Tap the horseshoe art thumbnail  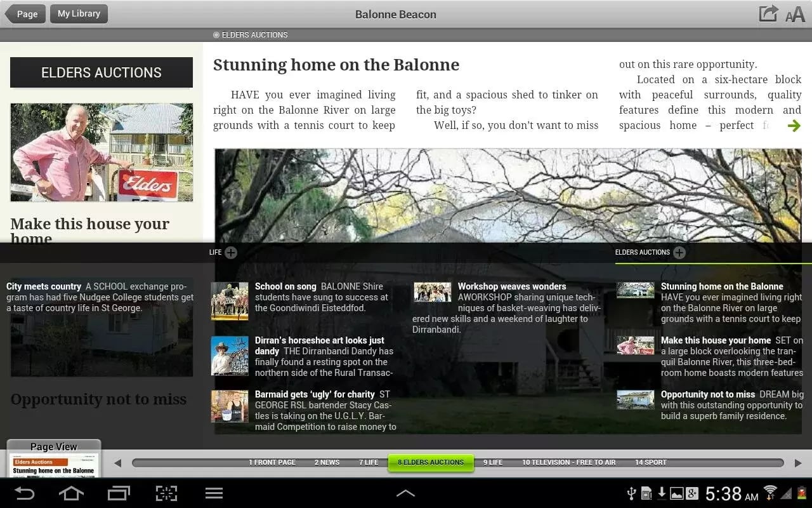point(230,356)
